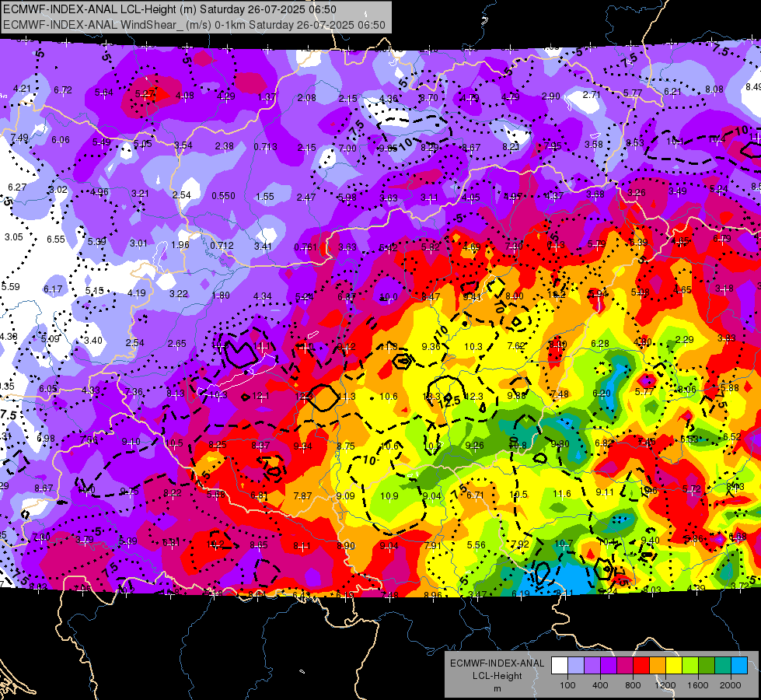This screenshot has height=700, width=761.
Task: Click the yellow legend color box
Action: coord(674,666)
